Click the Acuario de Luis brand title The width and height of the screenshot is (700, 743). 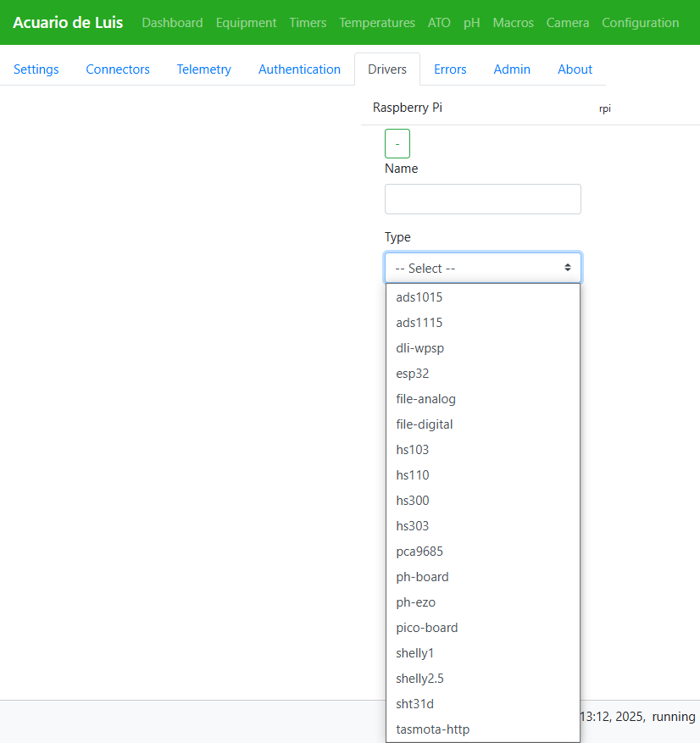[x=68, y=22]
